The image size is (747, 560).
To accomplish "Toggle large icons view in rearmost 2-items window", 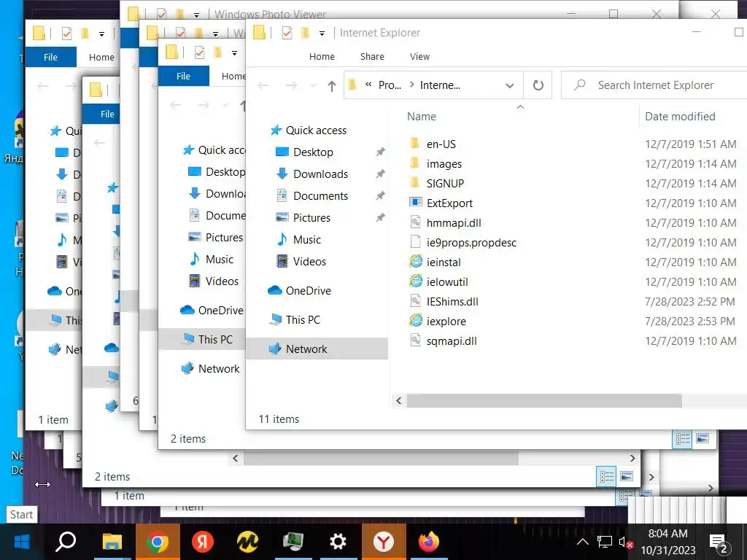I will 627,477.
